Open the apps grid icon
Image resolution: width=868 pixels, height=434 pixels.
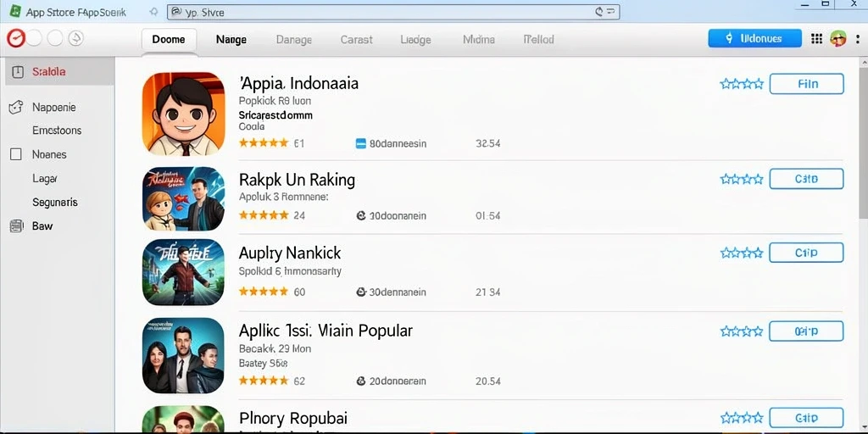[816, 38]
